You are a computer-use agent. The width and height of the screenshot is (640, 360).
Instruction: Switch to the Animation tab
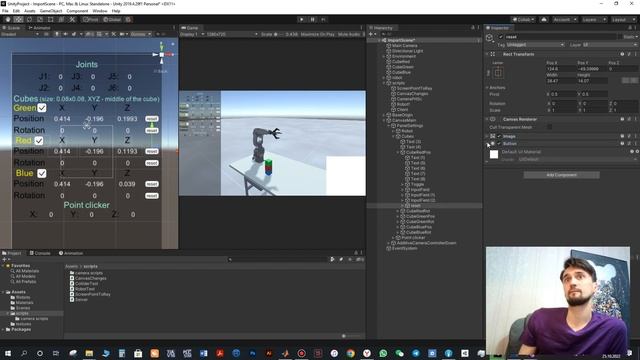pos(71,253)
